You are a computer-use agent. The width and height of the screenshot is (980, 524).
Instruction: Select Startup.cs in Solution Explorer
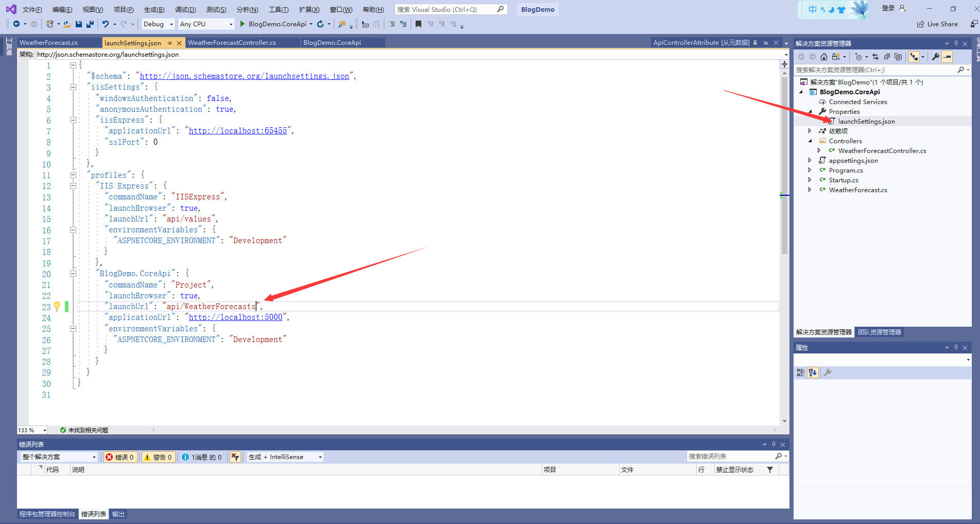844,180
